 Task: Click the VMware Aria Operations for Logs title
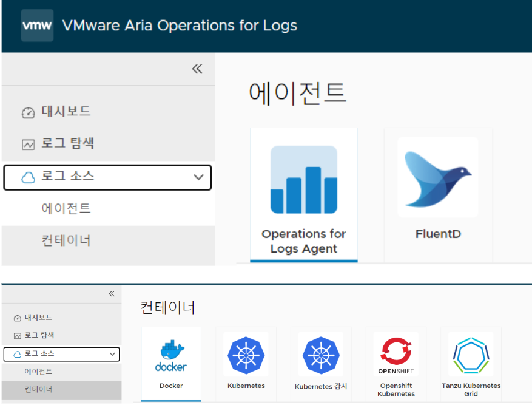180,26
